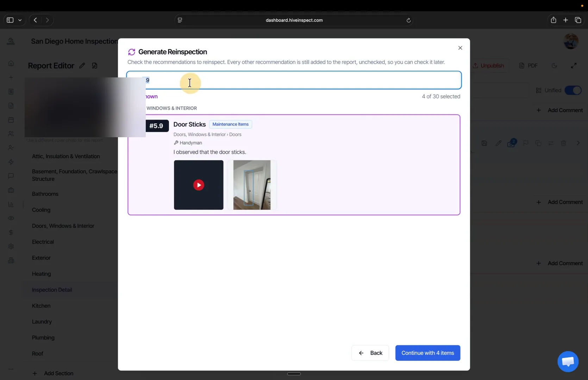588x380 pixels.
Task: Edit the Report Editor title pencil icon
Action: (82, 66)
